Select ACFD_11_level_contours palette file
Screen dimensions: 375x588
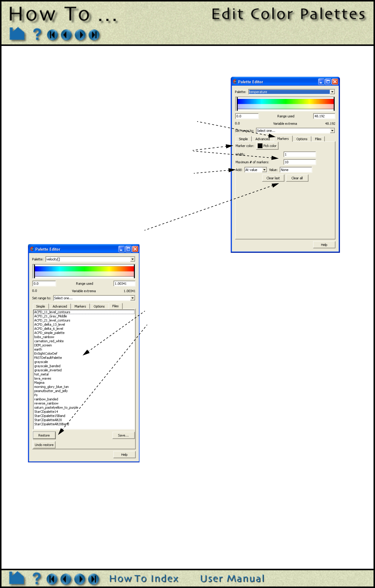84,312
